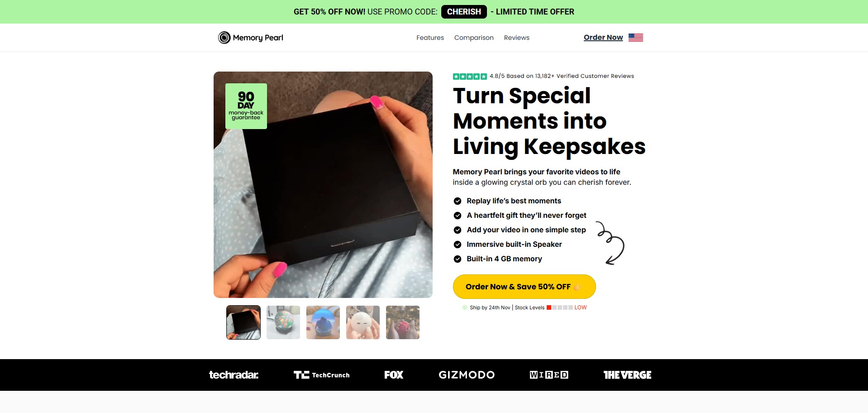
Task: Go to the Comparison section
Action: click(474, 38)
